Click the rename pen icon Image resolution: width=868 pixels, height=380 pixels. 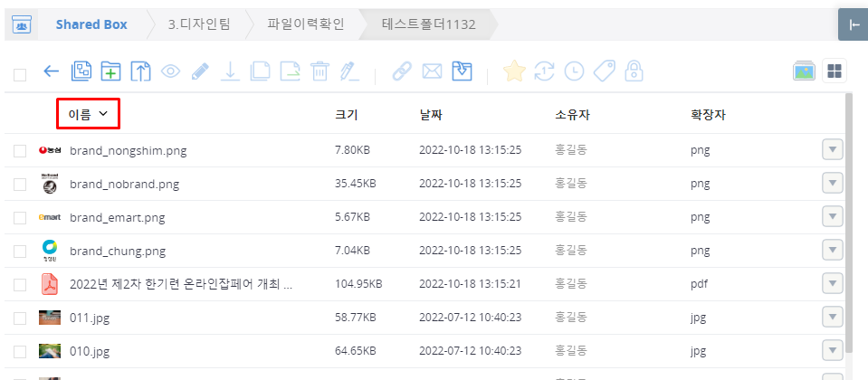350,71
